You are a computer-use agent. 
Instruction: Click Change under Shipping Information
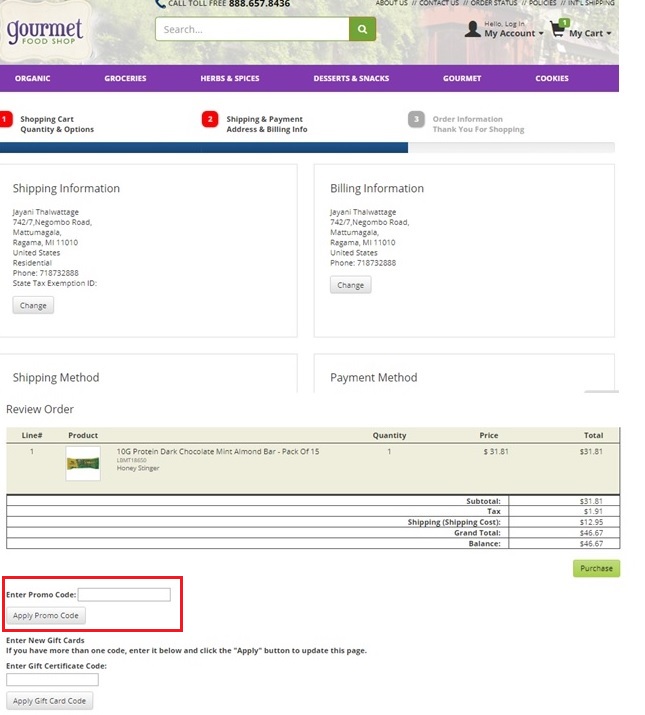pos(33,306)
